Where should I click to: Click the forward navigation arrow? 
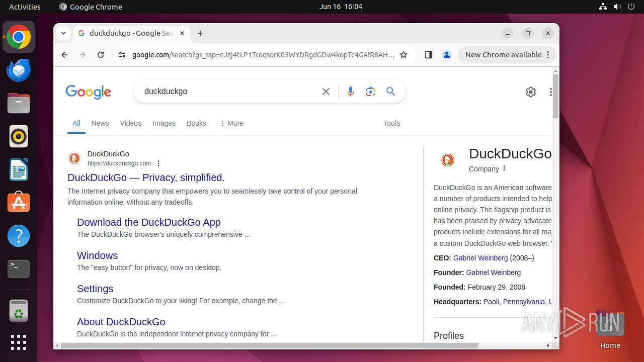83,55
